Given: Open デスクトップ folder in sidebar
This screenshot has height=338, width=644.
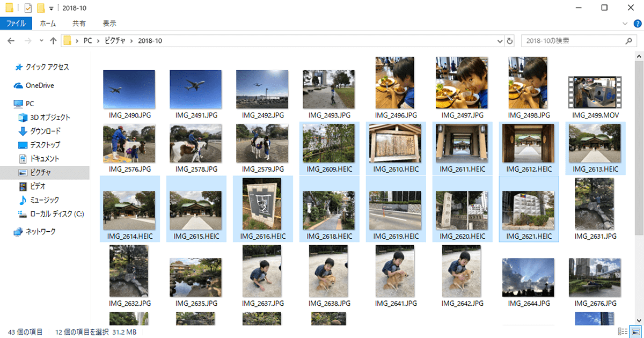Looking at the screenshot, I should 40,145.
